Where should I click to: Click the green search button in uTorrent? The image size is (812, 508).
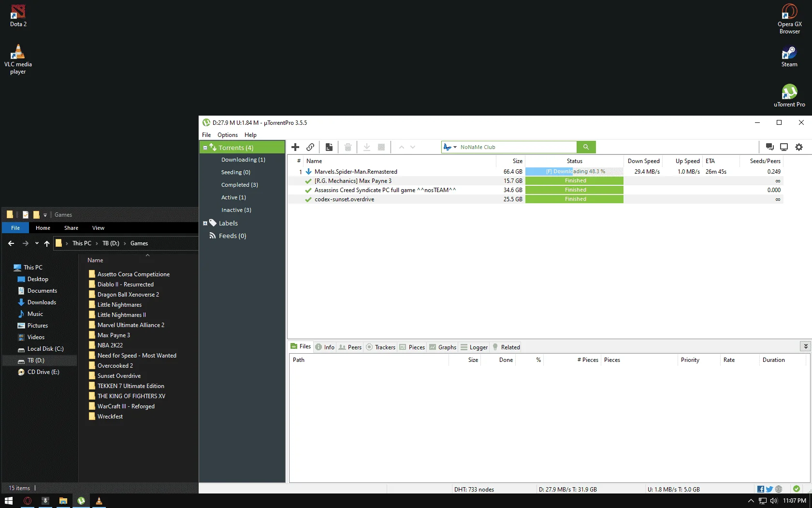coord(586,147)
